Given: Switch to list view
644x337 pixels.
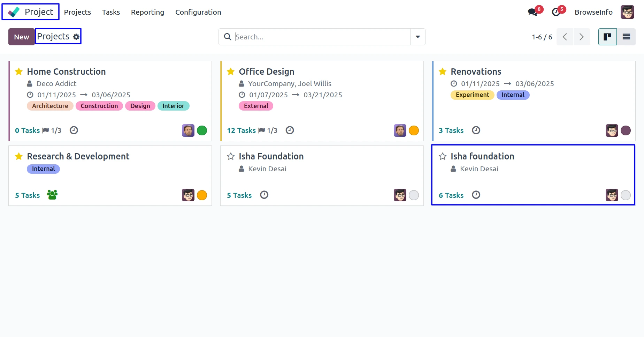Looking at the screenshot, I should point(626,37).
